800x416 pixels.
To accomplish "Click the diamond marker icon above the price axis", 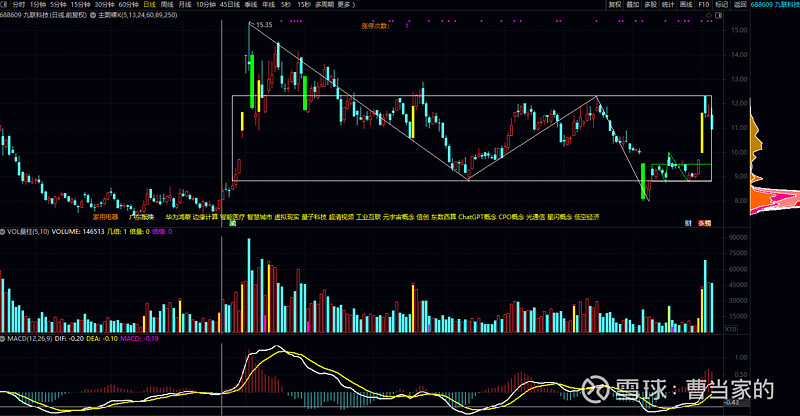I will 709,15.
